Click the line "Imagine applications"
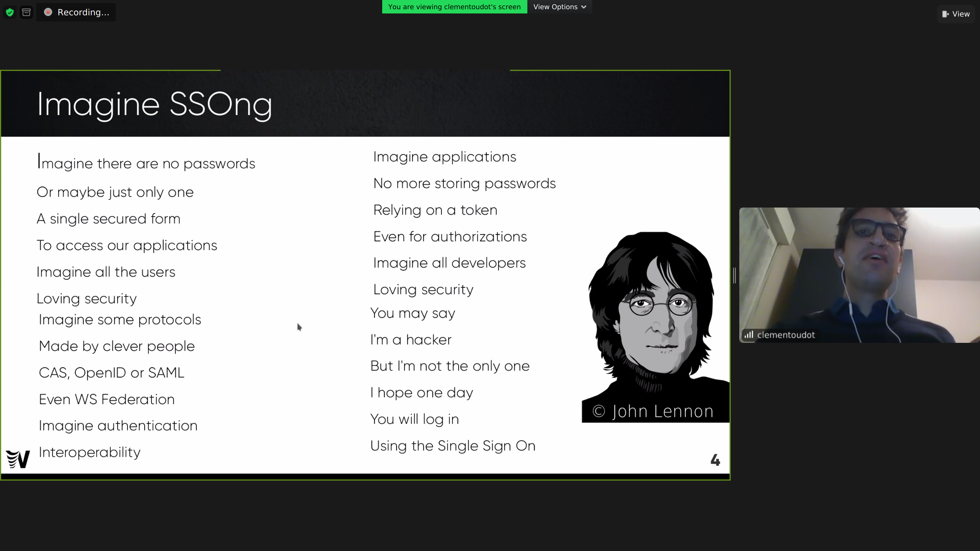980x551 pixels. (x=444, y=157)
